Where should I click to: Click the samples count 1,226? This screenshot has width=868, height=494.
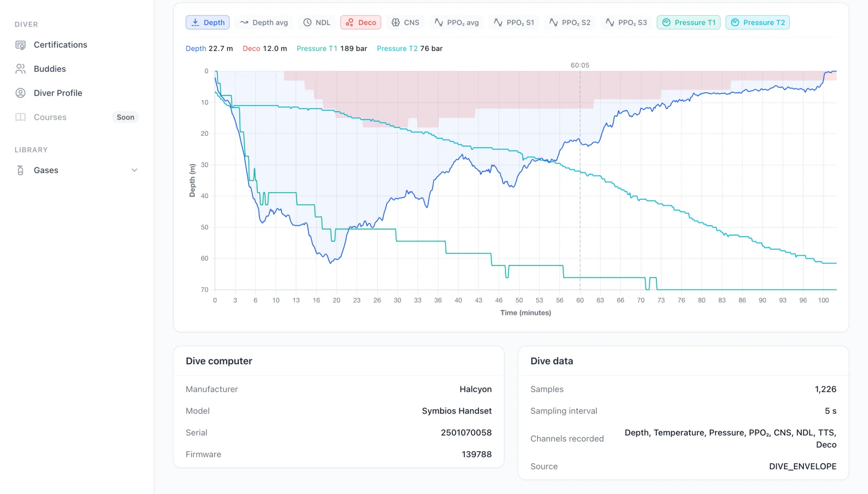(x=826, y=389)
